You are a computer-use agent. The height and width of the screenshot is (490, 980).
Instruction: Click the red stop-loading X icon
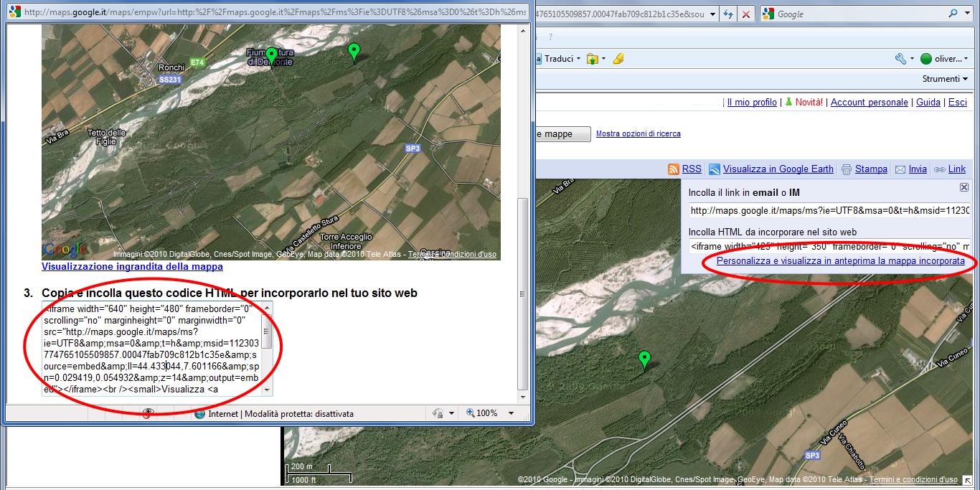pyautogui.click(x=746, y=14)
